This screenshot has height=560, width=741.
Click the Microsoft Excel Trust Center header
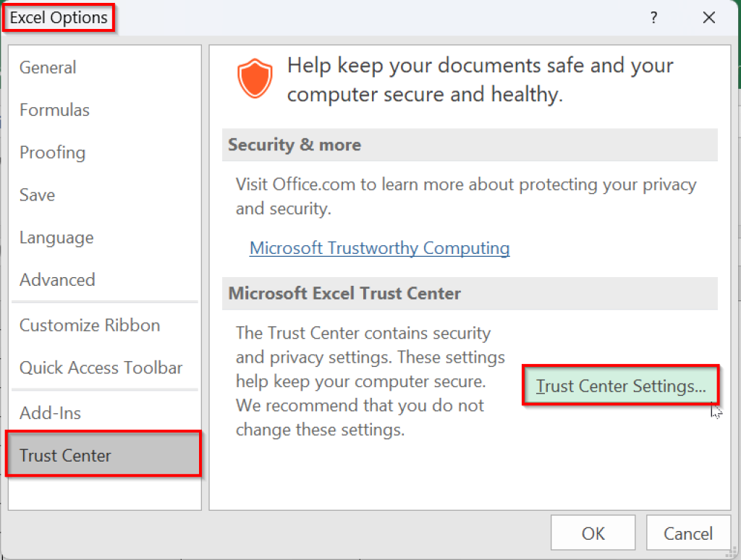[x=344, y=293]
